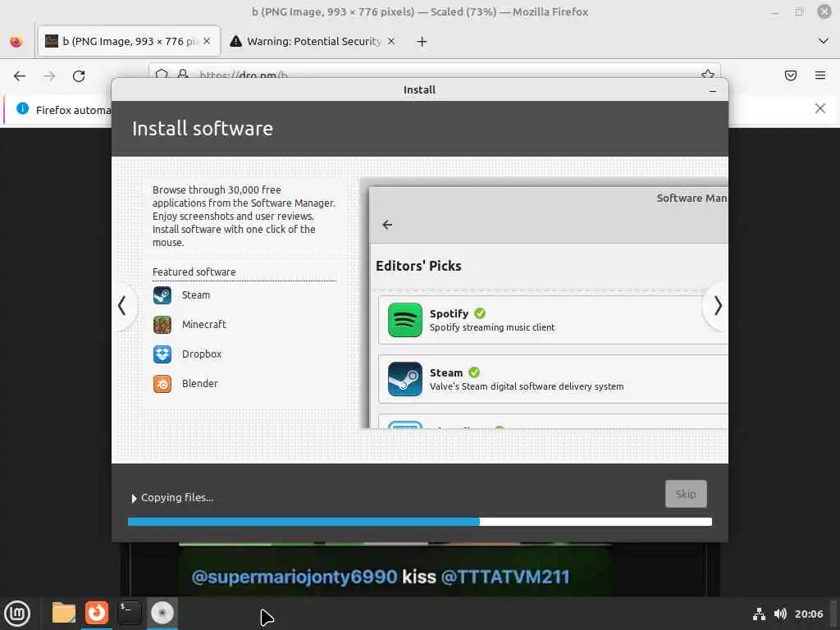
Task: Click the Skip button
Action: [x=686, y=494]
